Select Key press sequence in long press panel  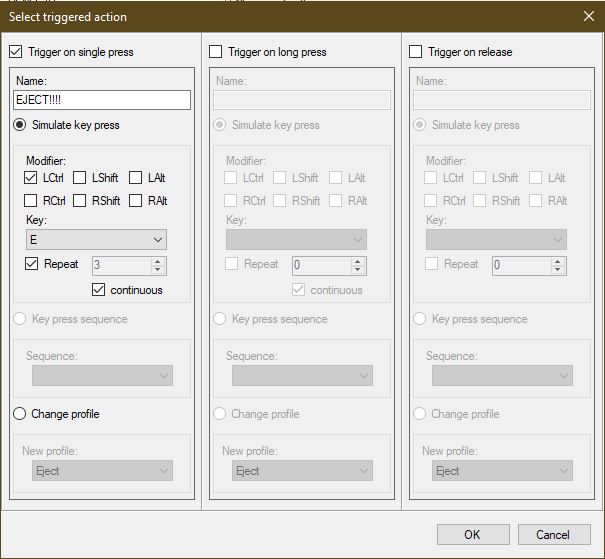tap(220, 319)
